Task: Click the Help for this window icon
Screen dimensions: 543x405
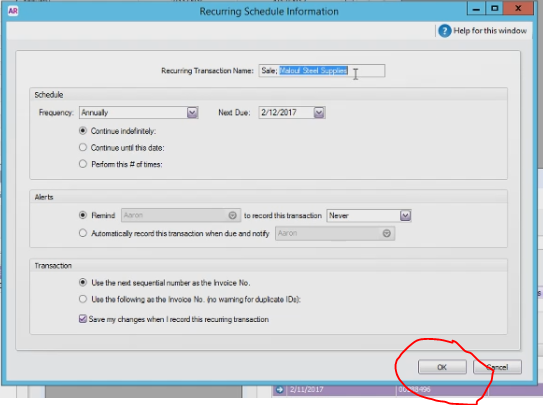Action: 445,31
